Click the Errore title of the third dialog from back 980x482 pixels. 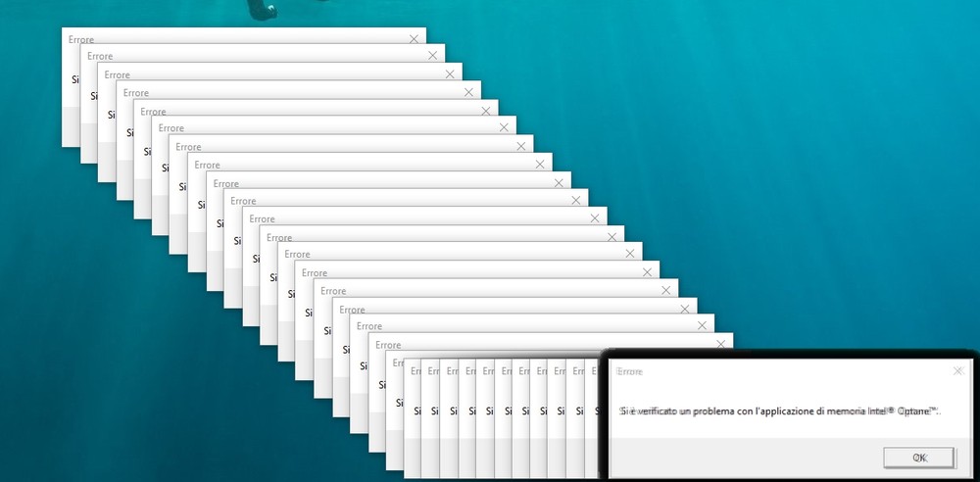point(117,75)
